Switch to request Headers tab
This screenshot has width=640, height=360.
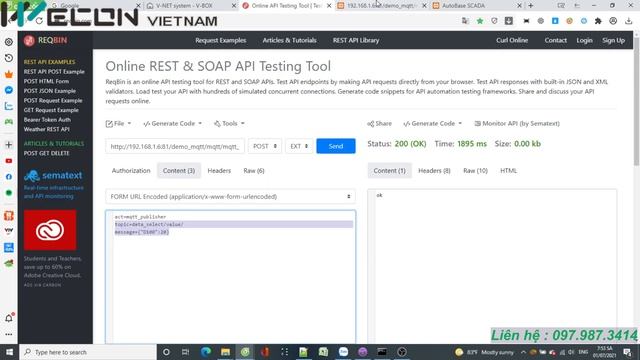pyautogui.click(x=219, y=171)
